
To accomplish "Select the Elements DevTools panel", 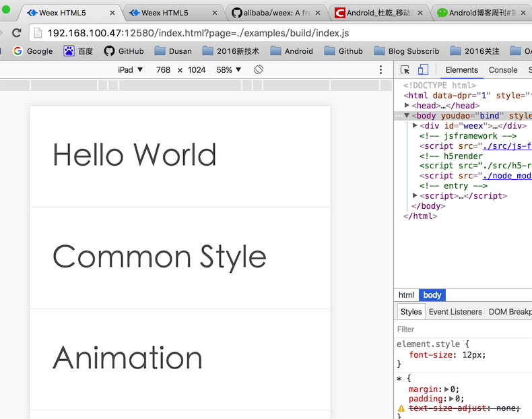I will coord(462,70).
